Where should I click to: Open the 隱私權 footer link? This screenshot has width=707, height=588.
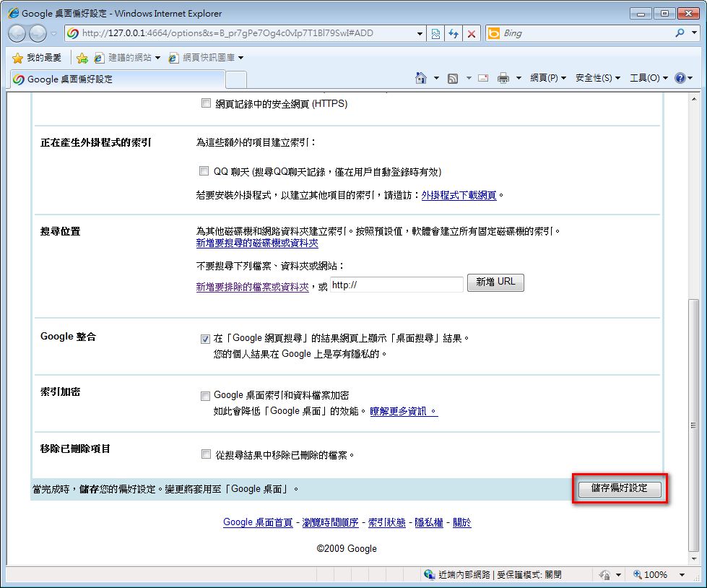click(x=428, y=522)
